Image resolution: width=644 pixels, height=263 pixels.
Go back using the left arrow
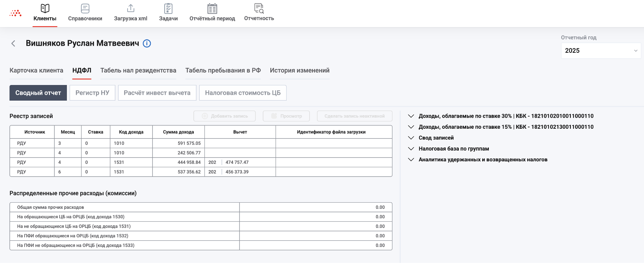(14, 43)
